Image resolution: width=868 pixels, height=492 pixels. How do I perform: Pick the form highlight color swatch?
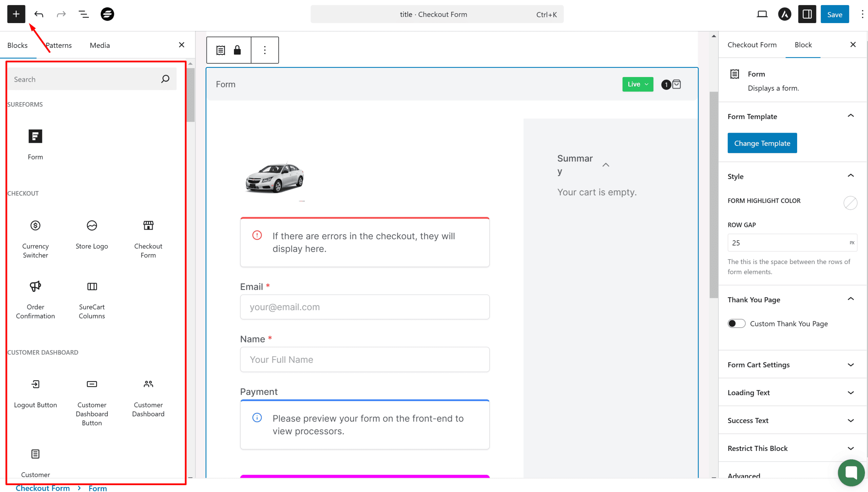pyautogui.click(x=850, y=203)
